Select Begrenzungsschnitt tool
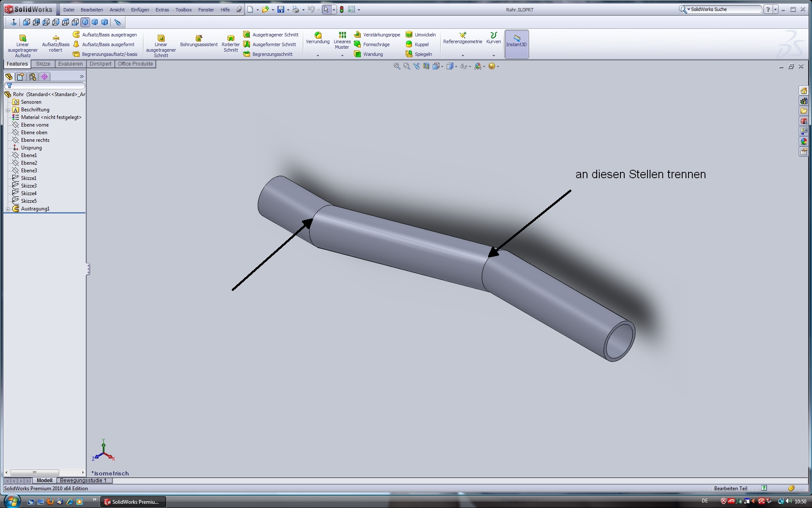 pos(268,54)
